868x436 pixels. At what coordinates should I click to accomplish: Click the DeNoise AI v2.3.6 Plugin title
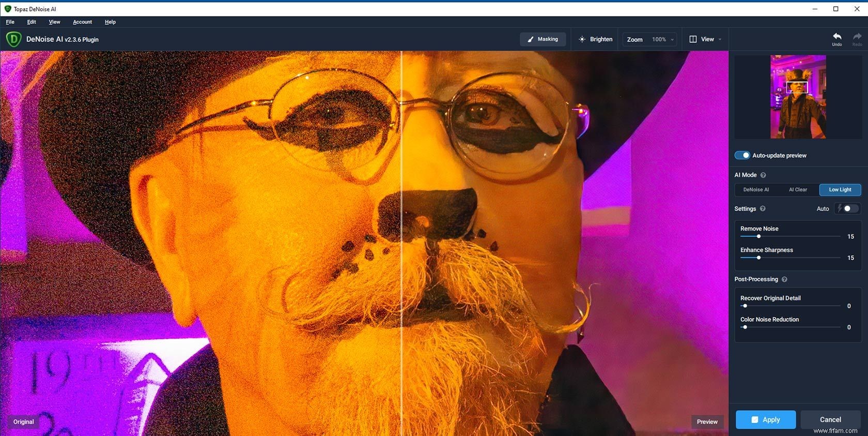(x=63, y=39)
